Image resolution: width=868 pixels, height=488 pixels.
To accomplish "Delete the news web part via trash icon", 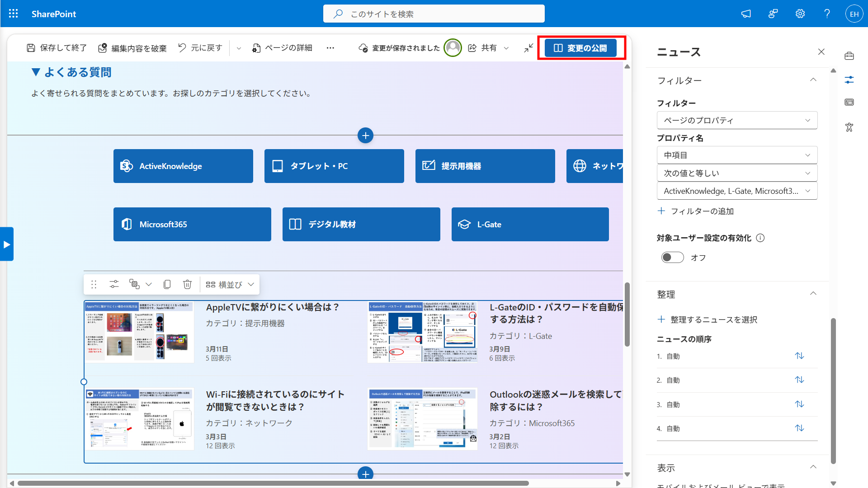I will [x=187, y=284].
